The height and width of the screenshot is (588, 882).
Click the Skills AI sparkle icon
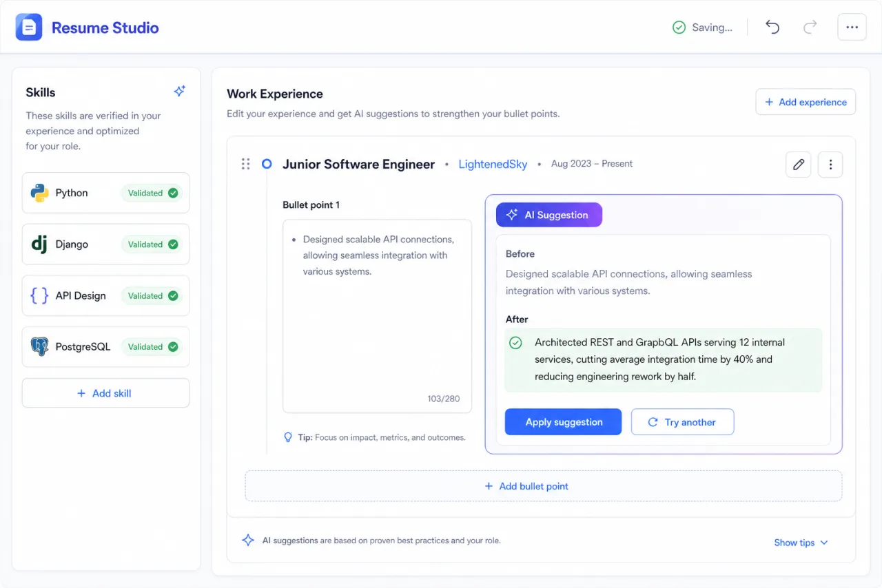click(179, 92)
